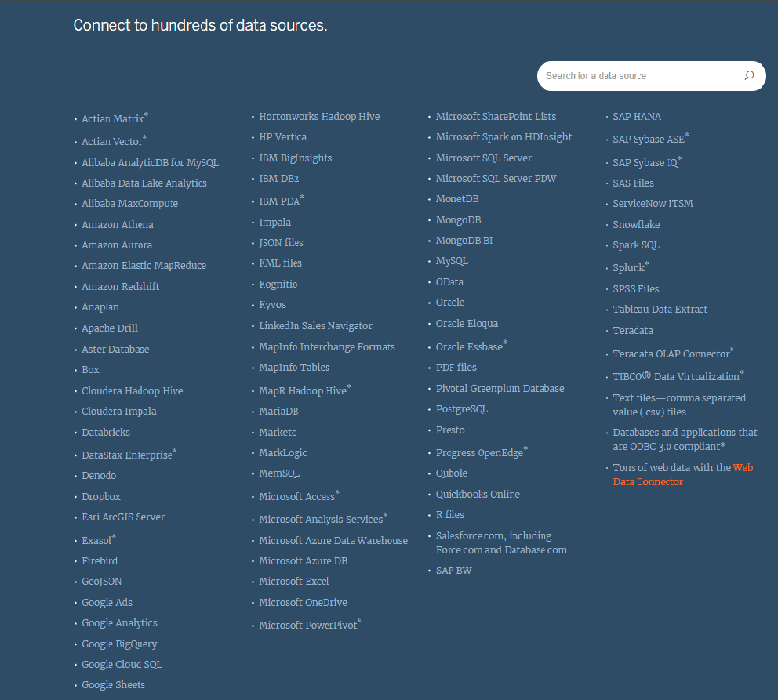Click 'SAP BW' data source
This screenshot has height=700, width=778.
454,571
